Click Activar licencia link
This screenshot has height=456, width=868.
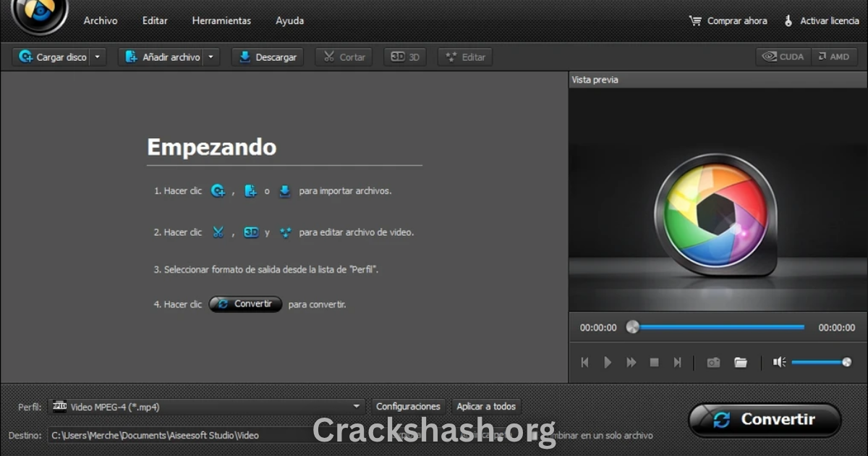click(x=829, y=21)
